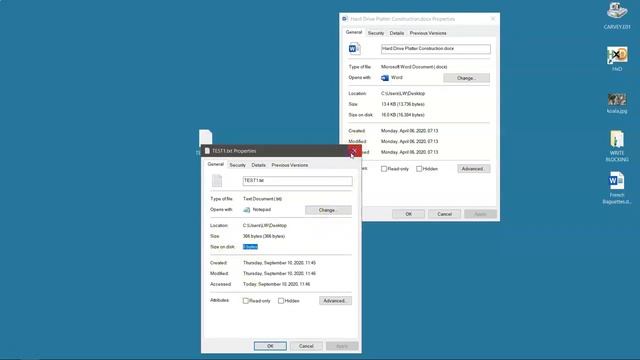This screenshot has height=360, width=640.
Task: Open Previous Versions tab in TEST1.txt Properties
Action: [x=290, y=165]
